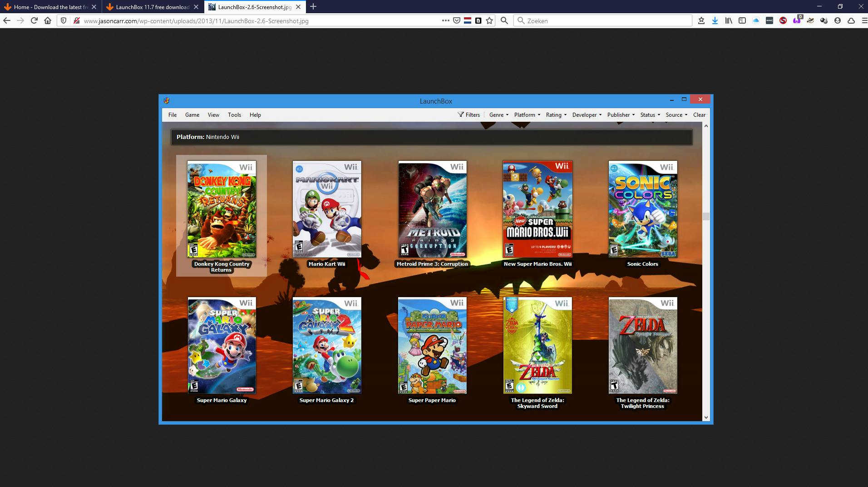Show site security info (crossed lock icon)
The image size is (868, 487).
[x=76, y=20]
